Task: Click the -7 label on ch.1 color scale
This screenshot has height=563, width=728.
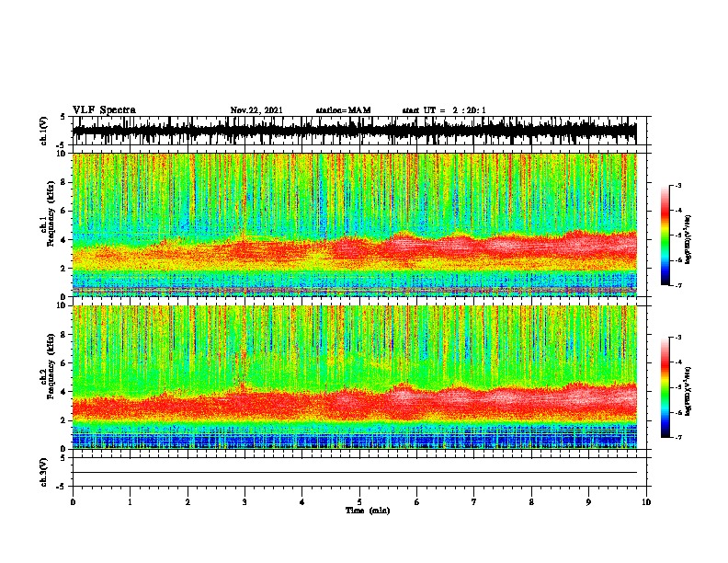Action: coord(678,285)
